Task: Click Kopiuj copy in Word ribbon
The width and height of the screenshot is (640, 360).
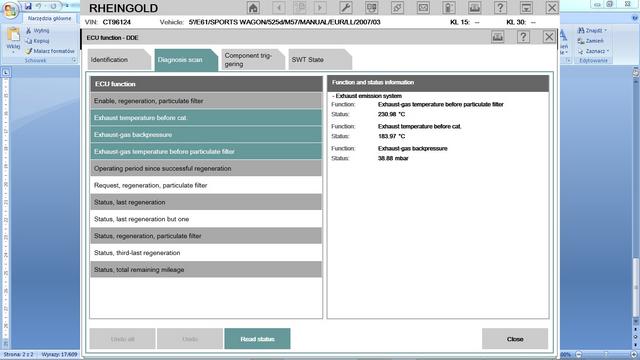Action: pyautogui.click(x=38, y=41)
